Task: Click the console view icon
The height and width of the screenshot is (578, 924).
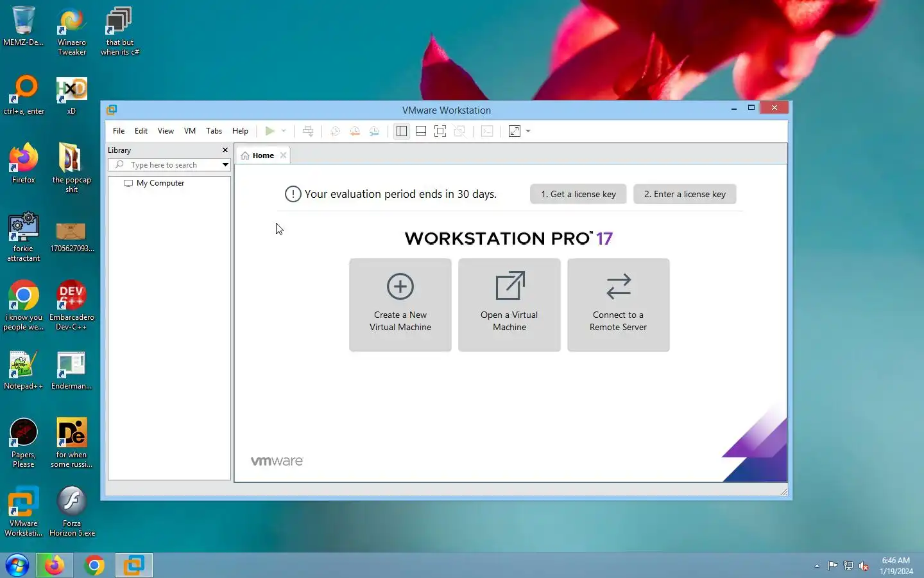Action: click(x=487, y=131)
